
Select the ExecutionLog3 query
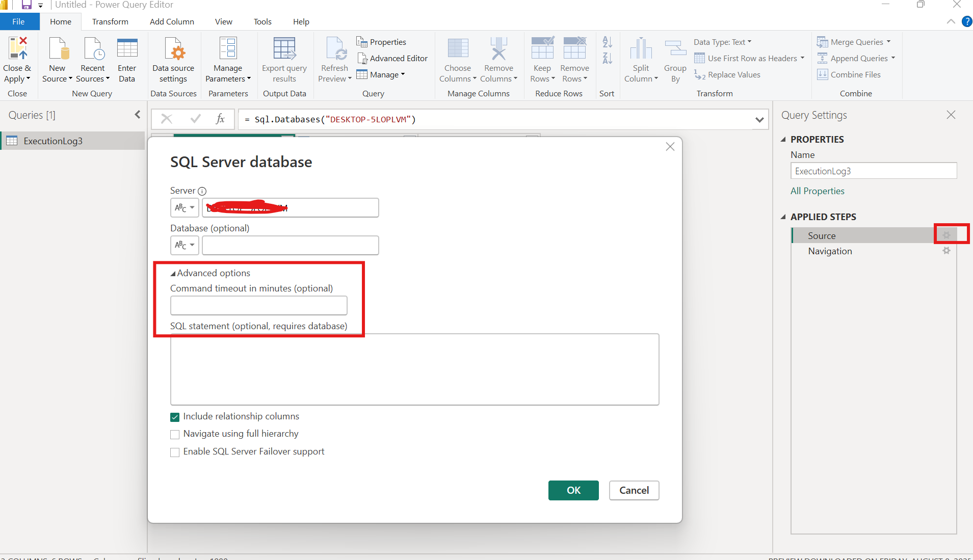click(x=73, y=141)
